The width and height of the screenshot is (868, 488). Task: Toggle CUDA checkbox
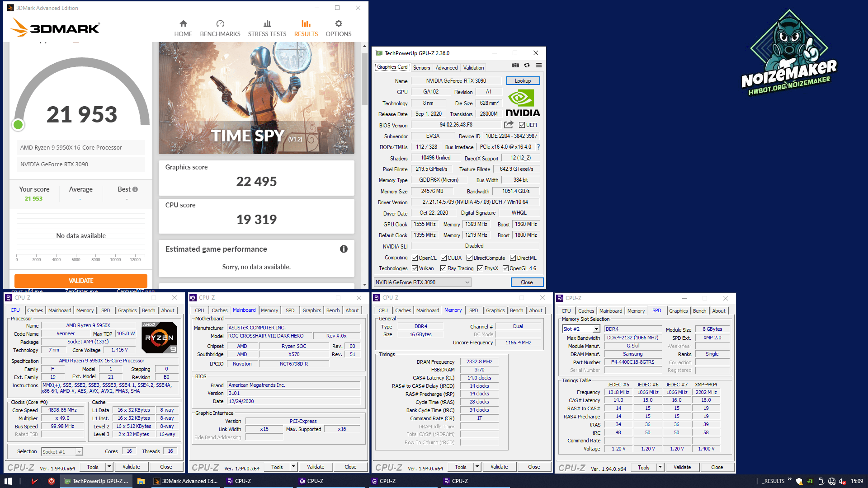pos(443,258)
